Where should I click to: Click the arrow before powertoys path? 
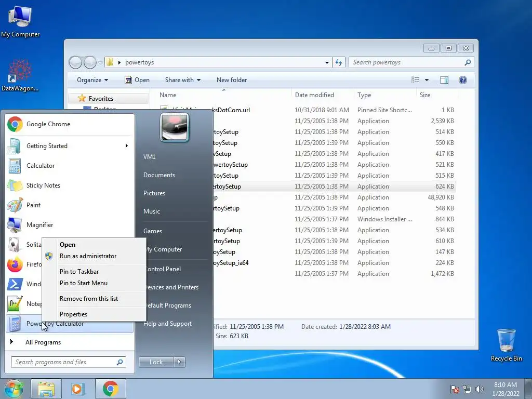coord(119,62)
